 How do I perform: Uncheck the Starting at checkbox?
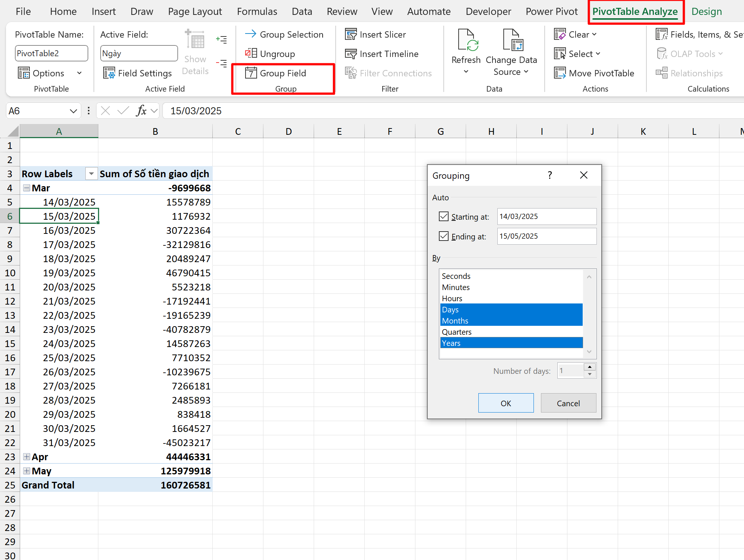443,217
